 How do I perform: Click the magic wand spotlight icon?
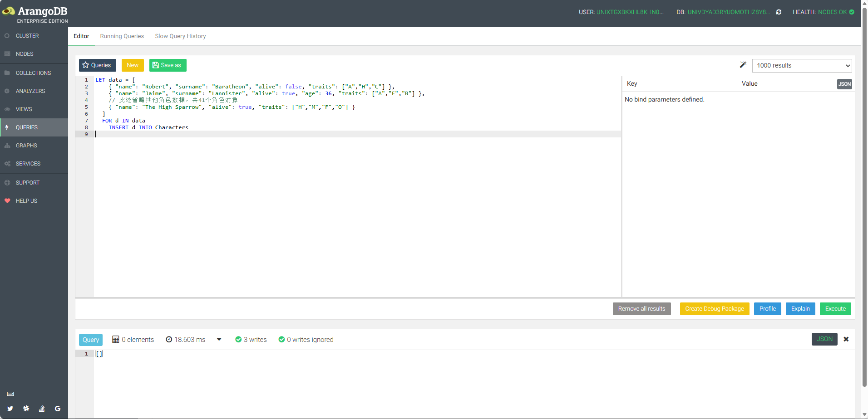click(x=743, y=65)
